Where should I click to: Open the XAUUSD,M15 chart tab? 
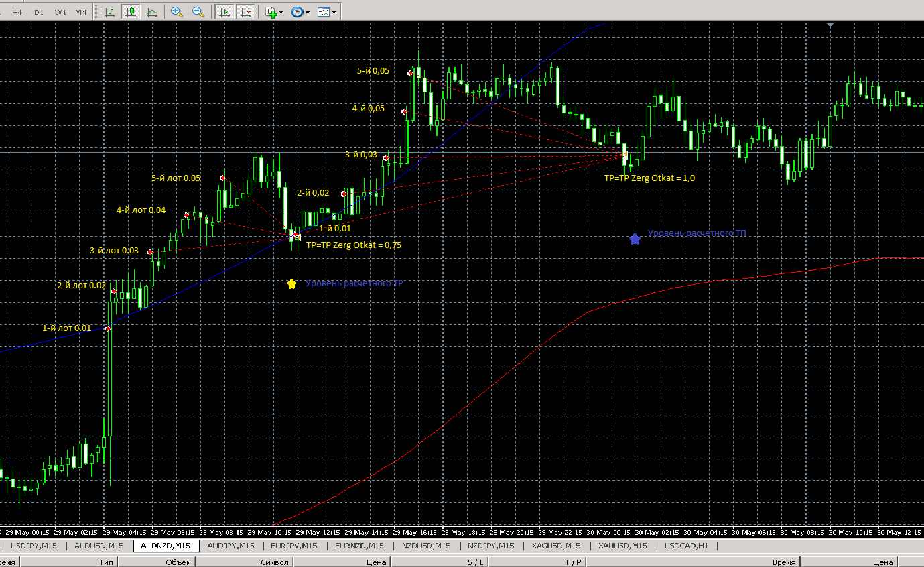click(x=622, y=546)
